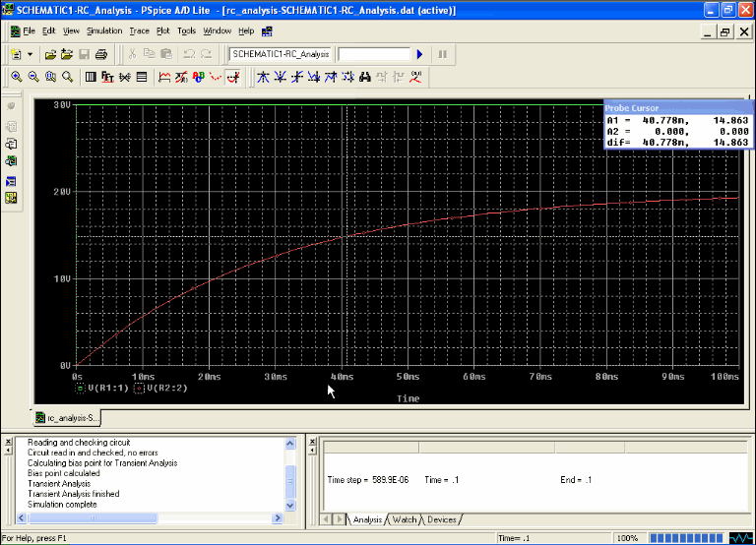Image resolution: width=756 pixels, height=545 pixels.
Task: Open the SCHEMATIC1-RC_Analysis profile combo box
Action: point(281,54)
